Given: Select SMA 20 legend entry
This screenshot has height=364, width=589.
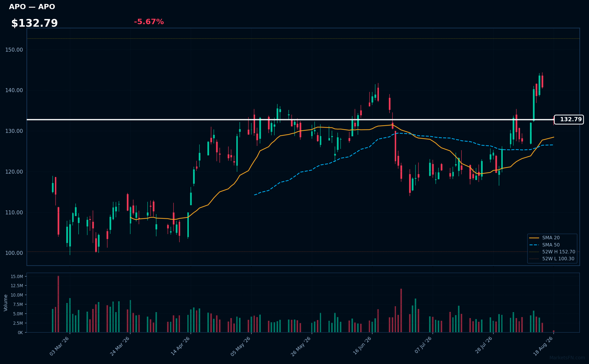Looking at the screenshot, I should pyautogui.click(x=544, y=238).
